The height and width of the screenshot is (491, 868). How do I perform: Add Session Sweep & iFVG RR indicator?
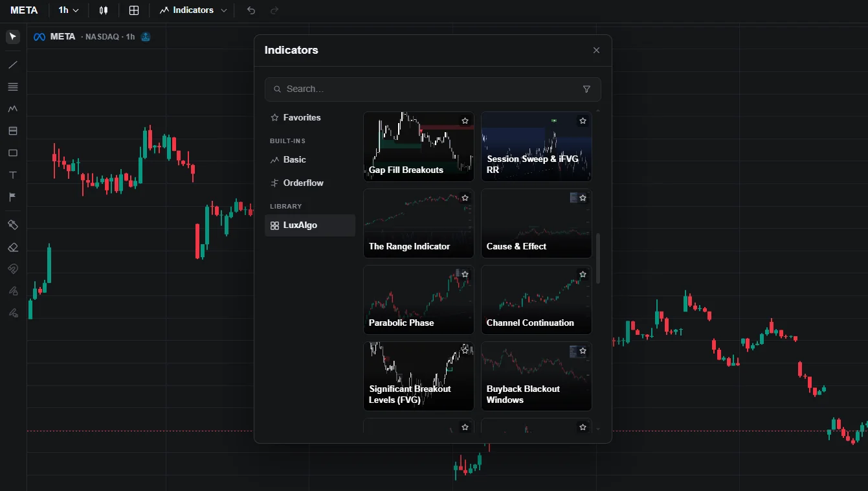[537, 147]
